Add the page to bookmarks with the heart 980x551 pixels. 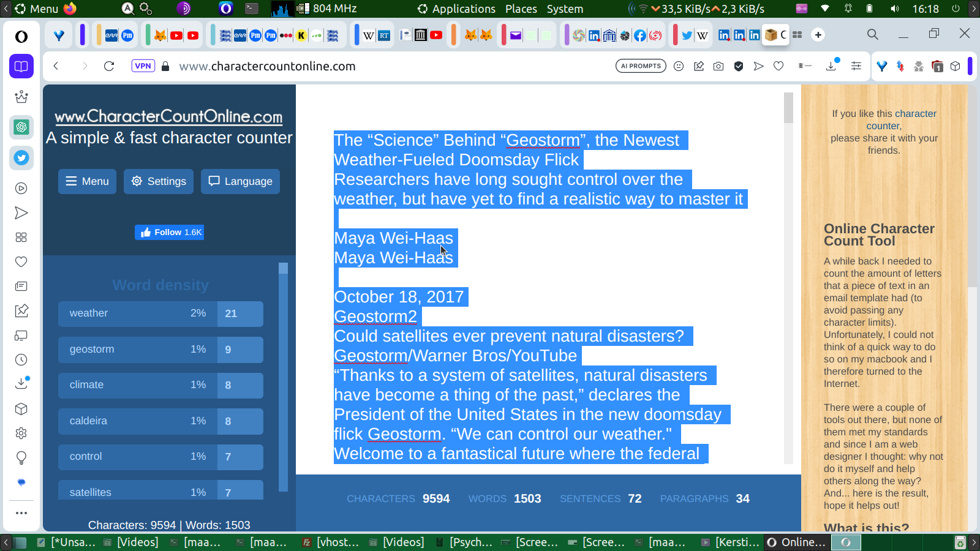point(778,66)
